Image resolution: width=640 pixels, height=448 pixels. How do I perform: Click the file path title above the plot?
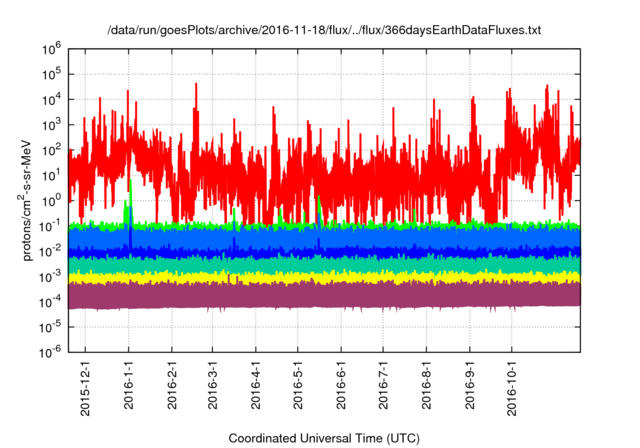click(324, 30)
